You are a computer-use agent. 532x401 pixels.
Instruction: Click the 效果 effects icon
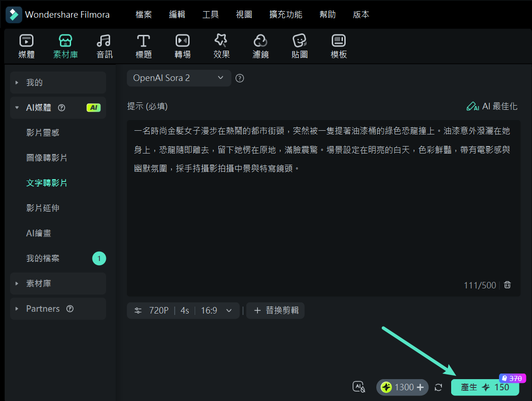[221, 45]
